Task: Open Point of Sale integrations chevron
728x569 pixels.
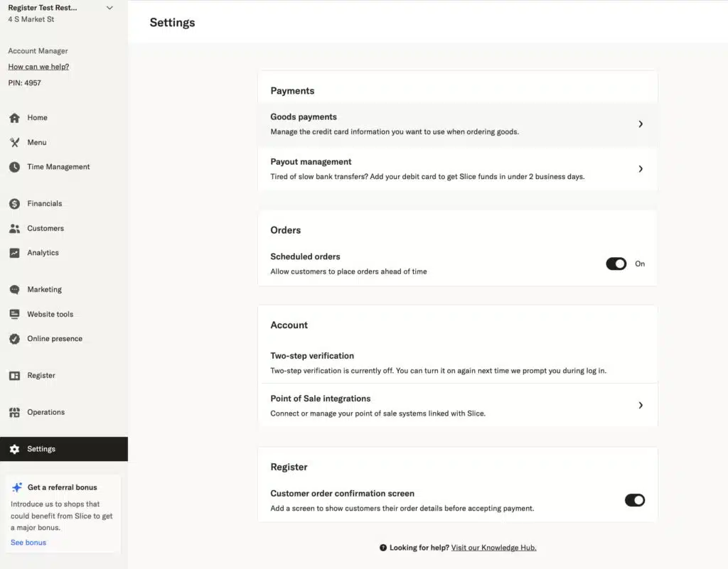Action: (640, 406)
